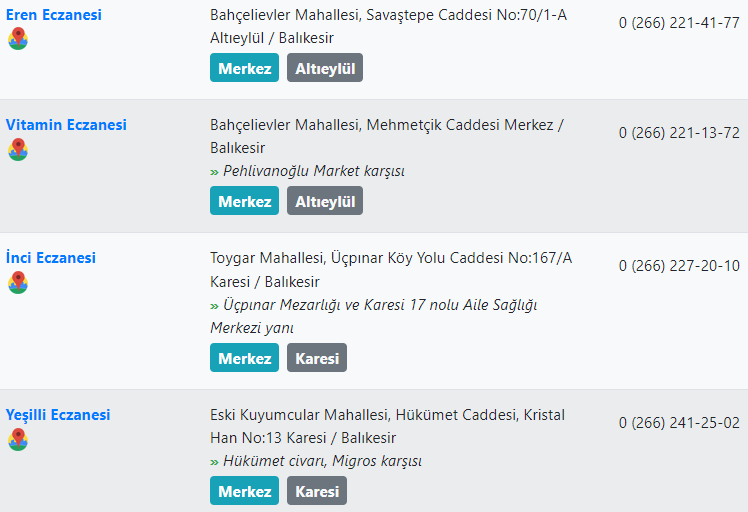Open map pin for İnci Eczanesi
This screenshot has width=748, height=512.
[x=18, y=282]
